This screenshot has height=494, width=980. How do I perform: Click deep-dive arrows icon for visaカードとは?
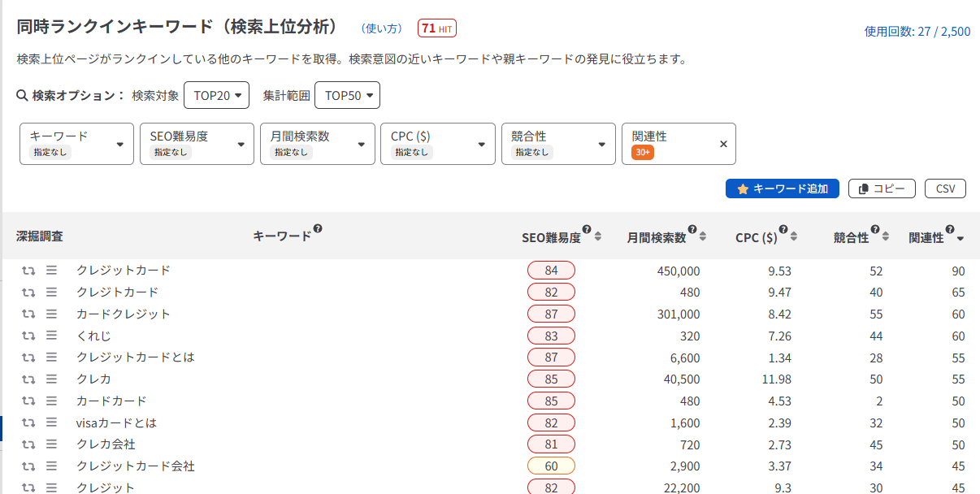coord(28,422)
